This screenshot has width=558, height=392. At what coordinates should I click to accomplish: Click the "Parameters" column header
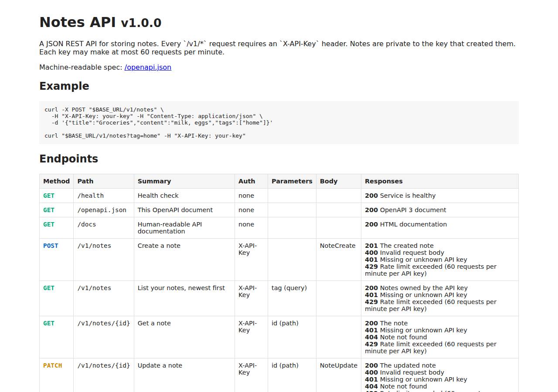click(x=292, y=181)
